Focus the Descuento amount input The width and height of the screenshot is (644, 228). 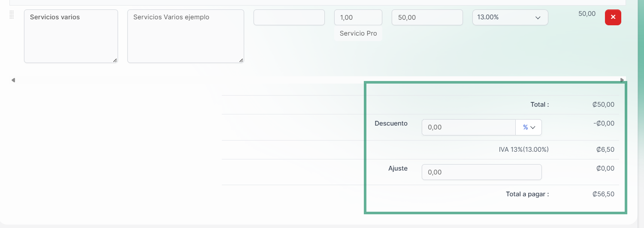point(469,127)
